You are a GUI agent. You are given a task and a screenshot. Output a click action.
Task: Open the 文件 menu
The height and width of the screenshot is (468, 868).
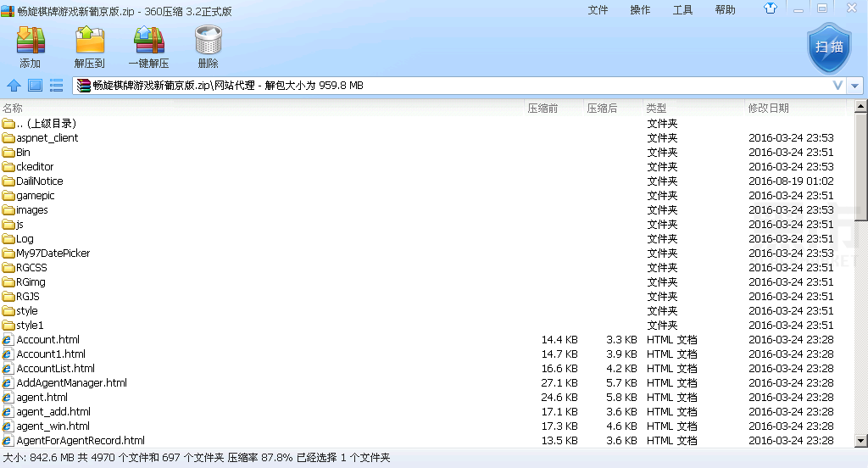click(x=598, y=10)
